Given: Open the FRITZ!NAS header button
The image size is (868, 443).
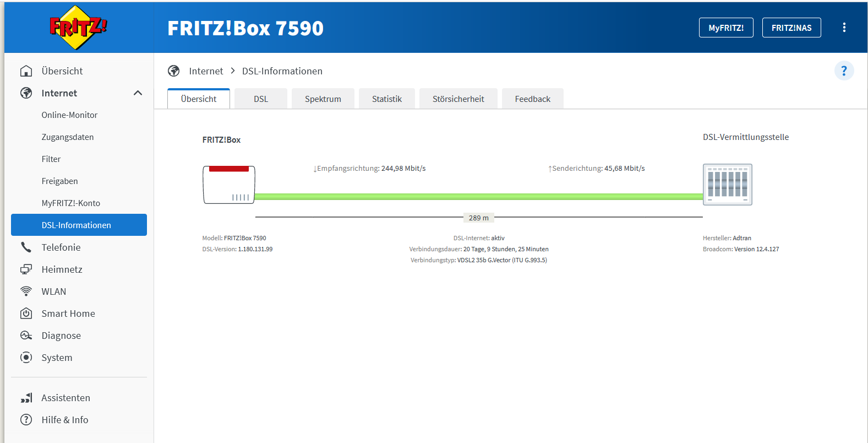Looking at the screenshot, I should coord(791,28).
